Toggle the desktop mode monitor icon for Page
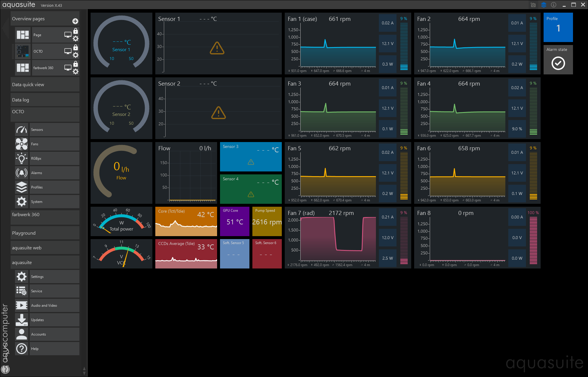This screenshot has width=588, height=377. click(x=68, y=35)
